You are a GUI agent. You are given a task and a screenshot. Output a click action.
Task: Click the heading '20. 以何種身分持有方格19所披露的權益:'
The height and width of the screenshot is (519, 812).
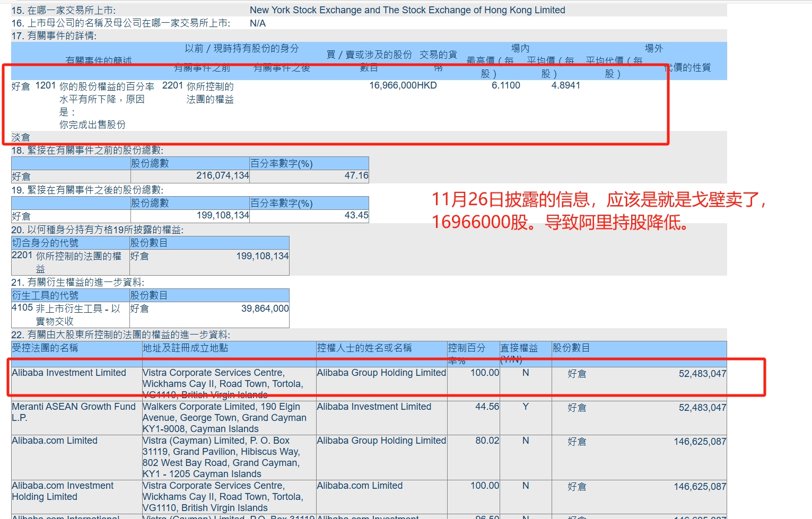pos(98,230)
